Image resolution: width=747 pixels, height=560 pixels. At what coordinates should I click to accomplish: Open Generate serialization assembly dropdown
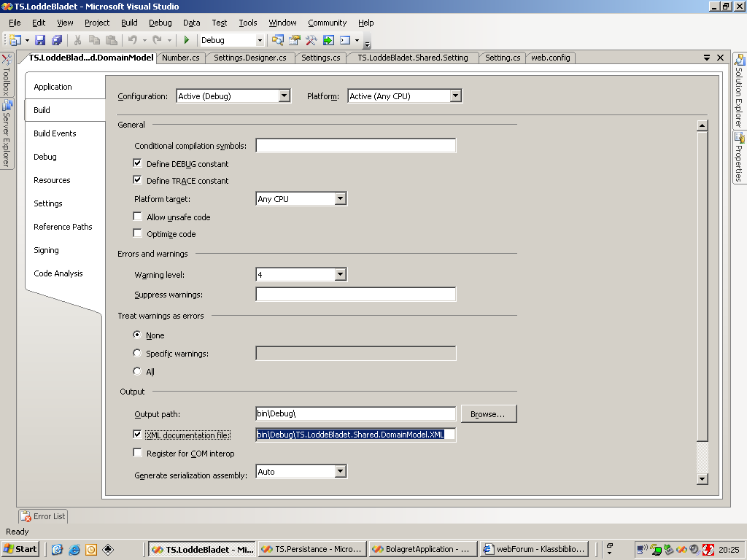pyautogui.click(x=340, y=472)
